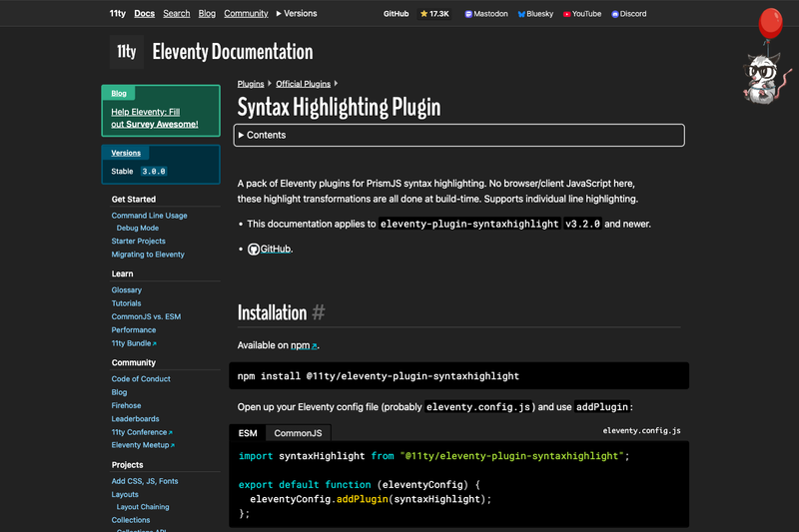Open the GitHub link in top bar
This screenshot has height=532, width=799.
(396, 14)
